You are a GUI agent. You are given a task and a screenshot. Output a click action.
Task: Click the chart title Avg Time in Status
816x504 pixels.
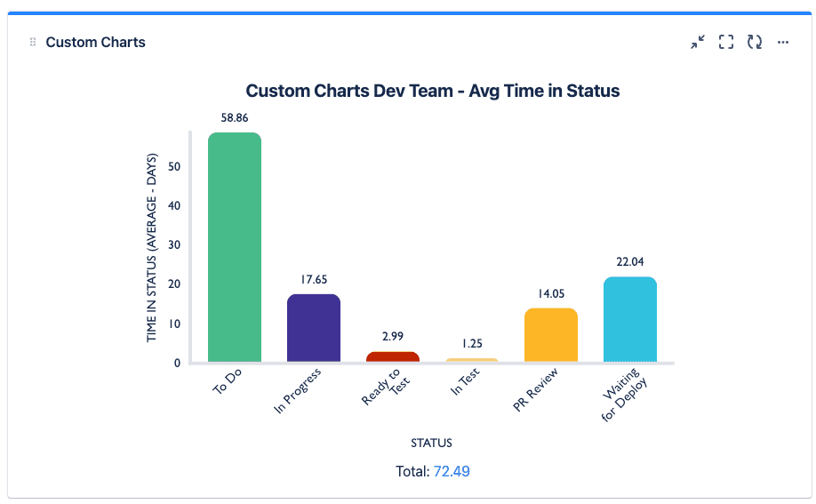tap(433, 91)
